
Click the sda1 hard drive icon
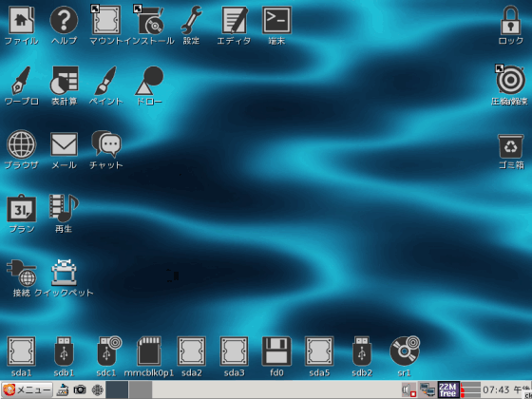tap(21, 351)
